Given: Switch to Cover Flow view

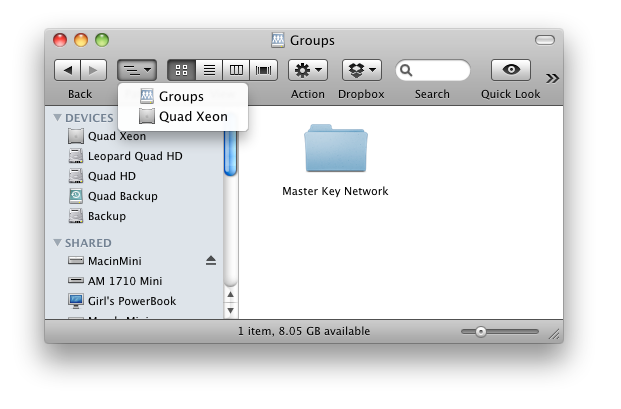Looking at the screenshot, I should coord(263,70).
